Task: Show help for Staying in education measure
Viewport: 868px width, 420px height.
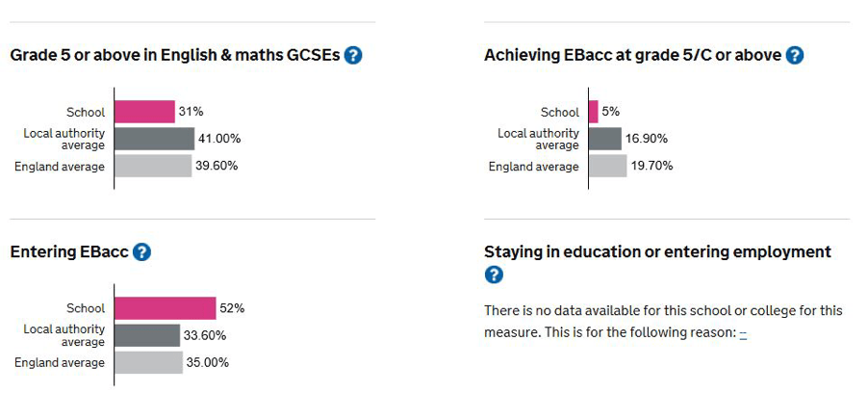Action: pyautogui.click(x=494, y=275)
